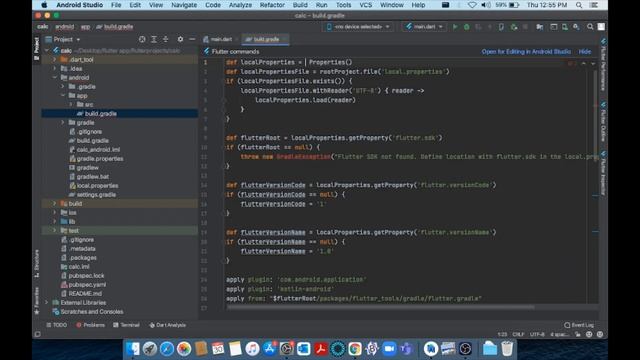Open the Favorites tool window strip

(37, 301)
